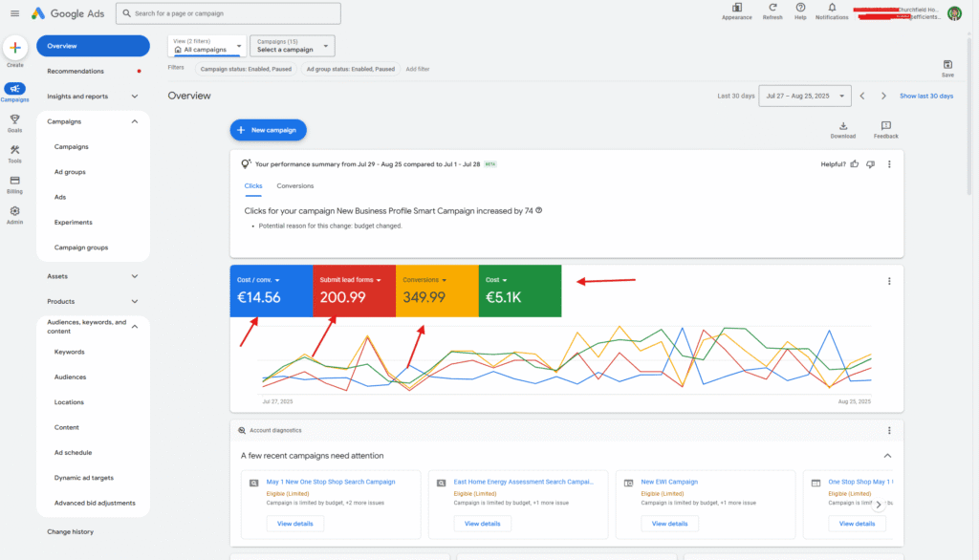Image resolution: width=979 pixels, height=560 pixels.
Task: Select the Goals icon in left navigation
Action: [x=14, y=120]
